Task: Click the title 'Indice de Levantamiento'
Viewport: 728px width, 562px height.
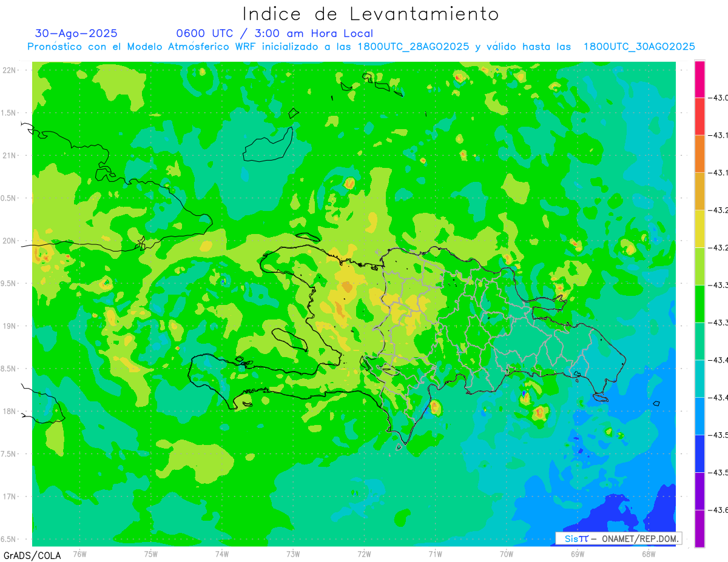Action: click(371, 14)
